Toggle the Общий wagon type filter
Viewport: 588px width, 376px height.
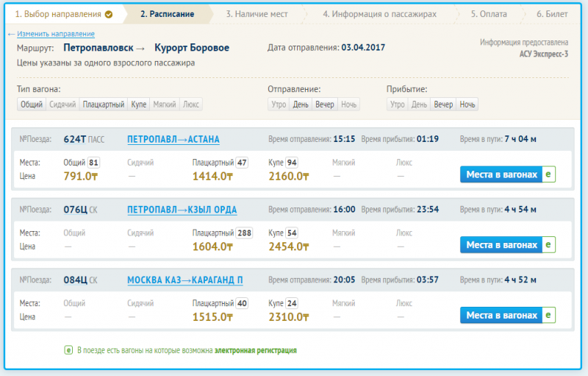coord(32,104)
